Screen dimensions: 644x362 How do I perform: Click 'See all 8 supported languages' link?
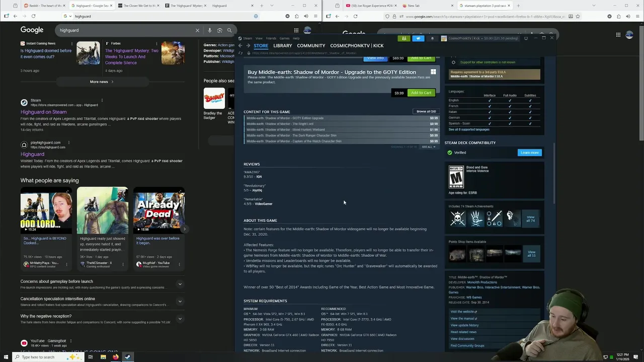[469, 130]
